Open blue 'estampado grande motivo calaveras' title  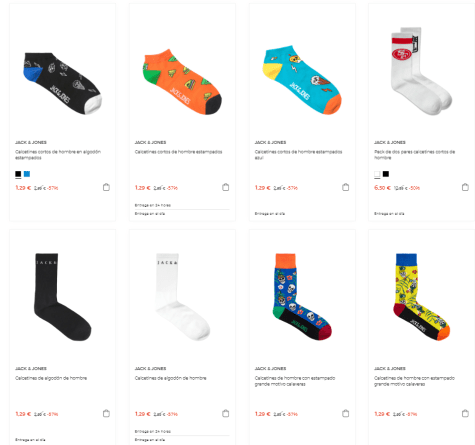pos(295,381)
